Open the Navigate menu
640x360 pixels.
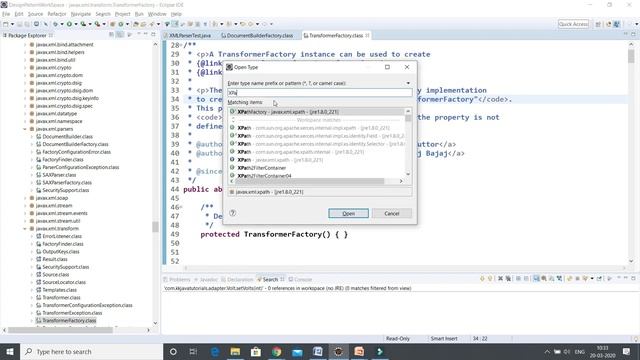click(x=81, y=14)
